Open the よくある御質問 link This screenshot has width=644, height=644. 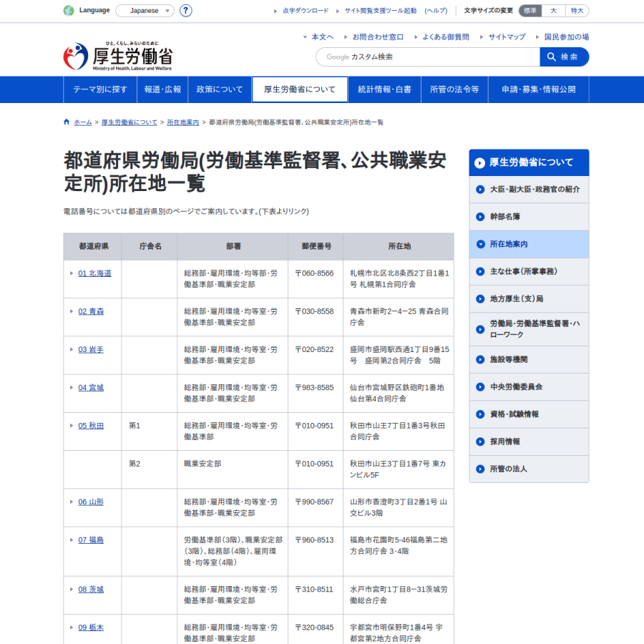point(446,37)
